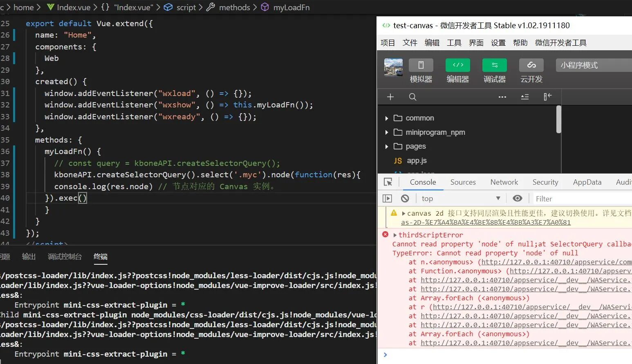Toggle the editor (编辑器) panel icon
The width and height of the screenshot is (632, 364).
pos(457,65)
